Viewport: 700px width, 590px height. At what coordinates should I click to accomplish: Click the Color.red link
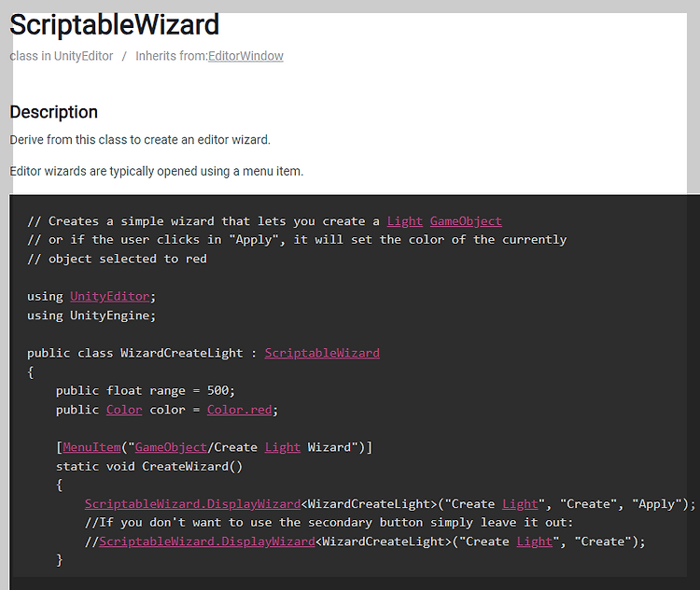[240, 410]
